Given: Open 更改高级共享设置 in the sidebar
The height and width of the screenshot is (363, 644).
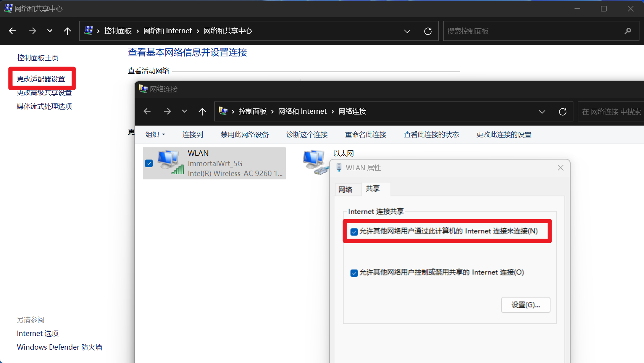Looking at the screenshot, I should 44,92.
